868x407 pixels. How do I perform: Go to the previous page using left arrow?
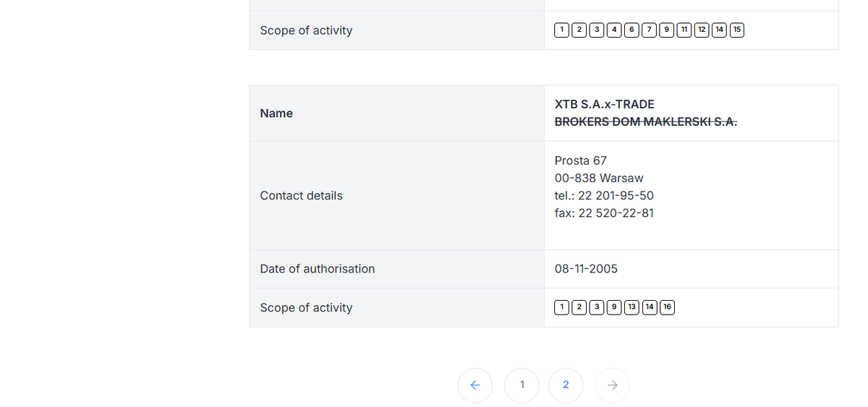(475, 385)
